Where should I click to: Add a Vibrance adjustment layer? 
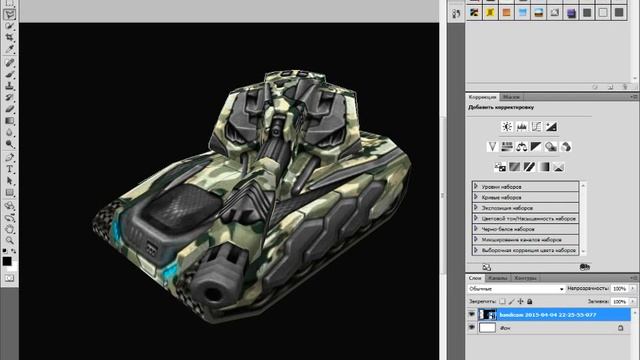tap(492, 147)
